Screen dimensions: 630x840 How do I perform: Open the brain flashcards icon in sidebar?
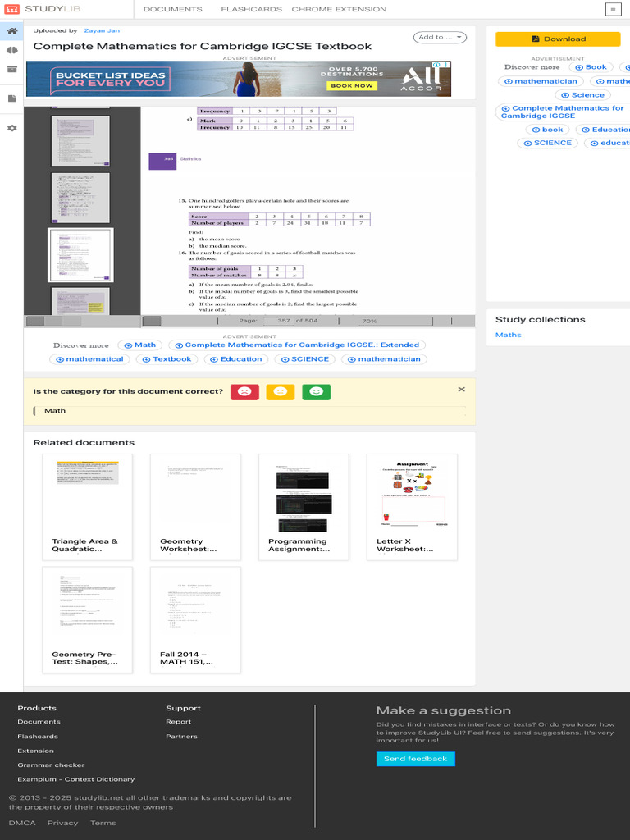(x=11, y=50)
